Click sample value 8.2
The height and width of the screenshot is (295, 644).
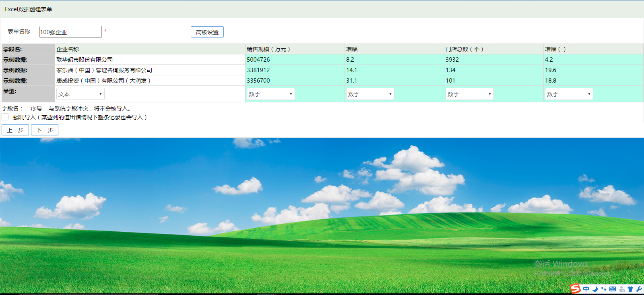pos(350,60)
